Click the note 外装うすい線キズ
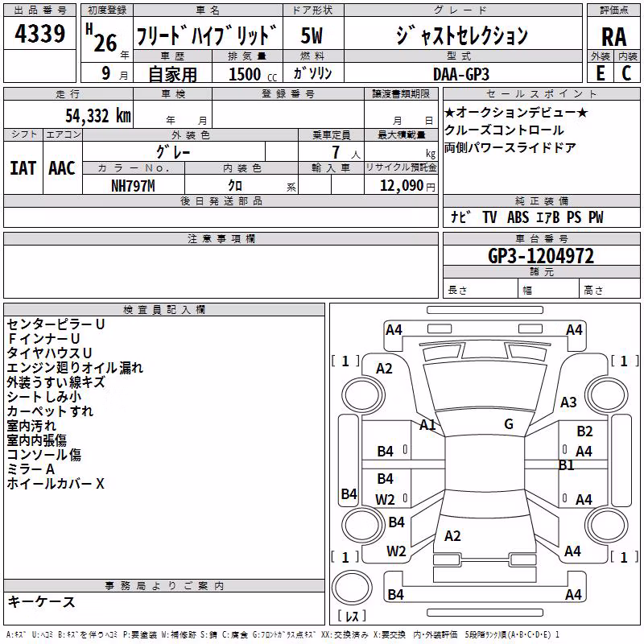This screenshot has height=644, width=644. 56,382
